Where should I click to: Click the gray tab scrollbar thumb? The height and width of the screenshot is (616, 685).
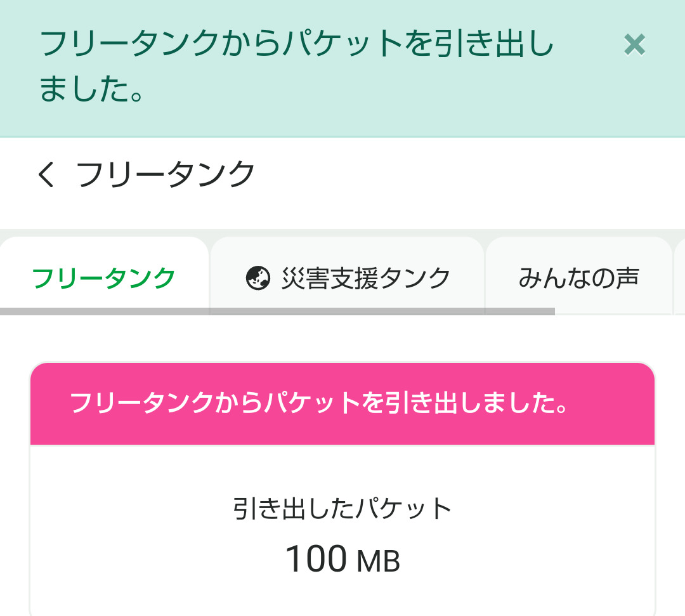(x=277, y=311)
